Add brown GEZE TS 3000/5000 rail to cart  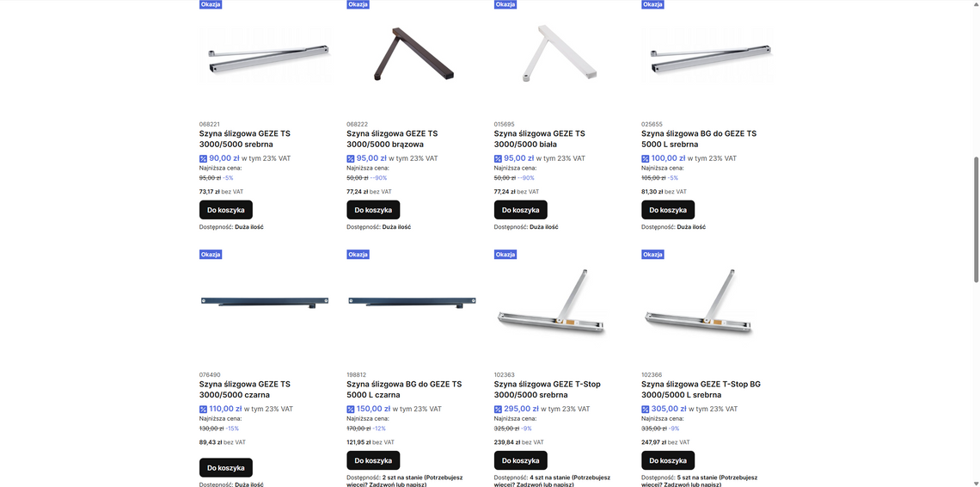373,210
